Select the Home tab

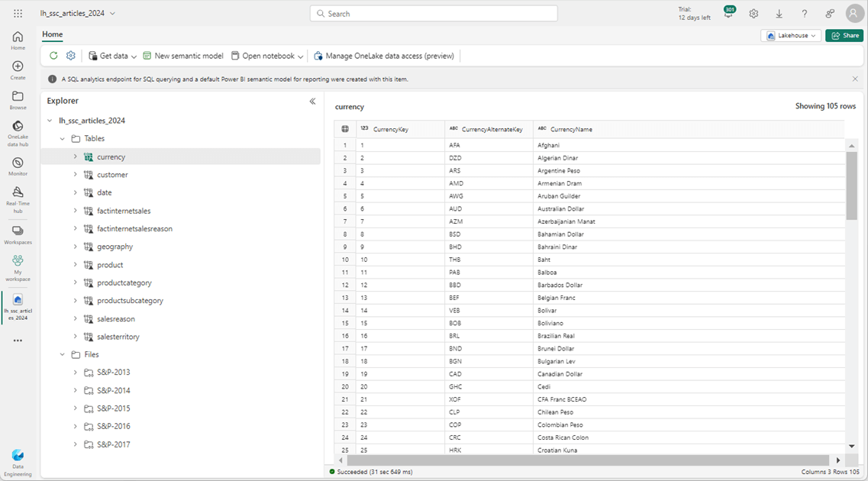coord(53,34)
